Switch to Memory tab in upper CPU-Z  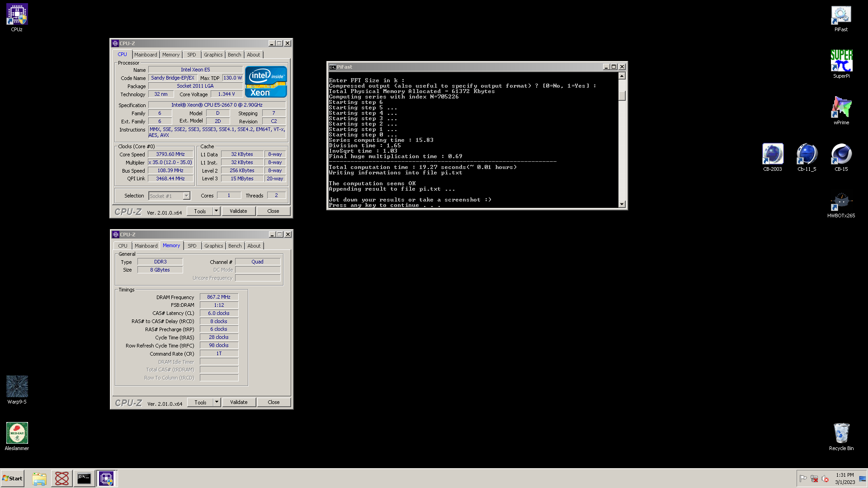point(171,55)
